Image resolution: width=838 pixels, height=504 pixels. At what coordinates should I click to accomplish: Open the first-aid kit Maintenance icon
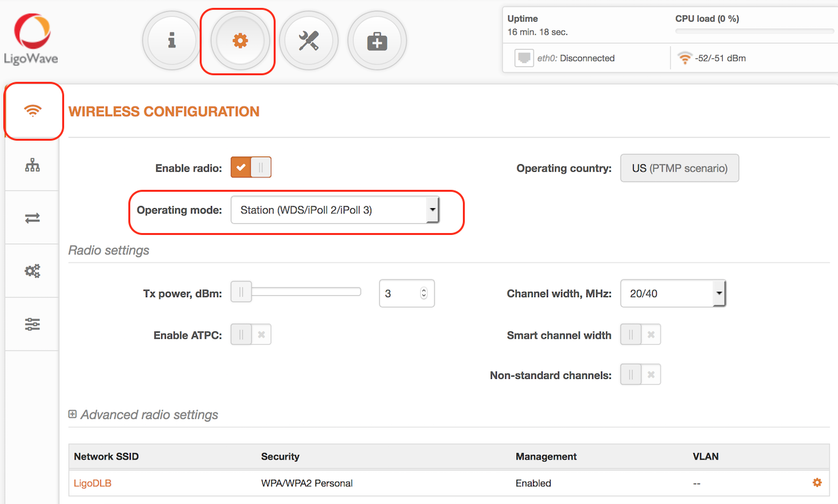coord(377,40)
